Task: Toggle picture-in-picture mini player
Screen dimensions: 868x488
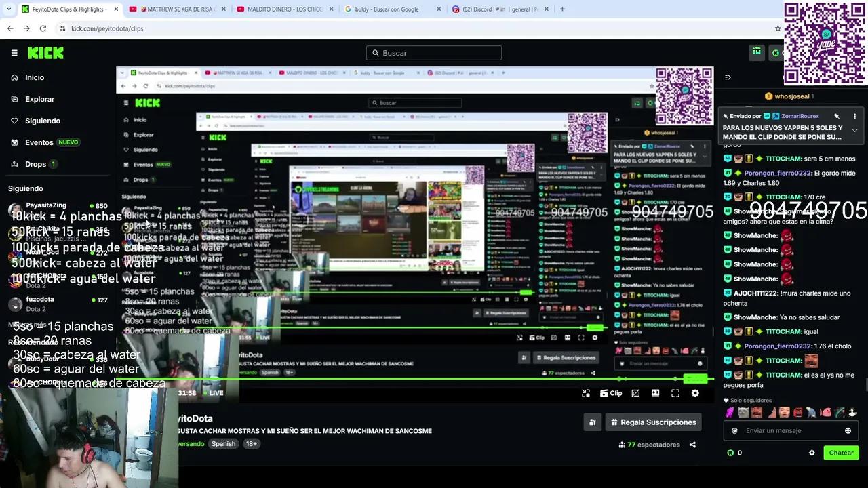Action: point(586,393)
